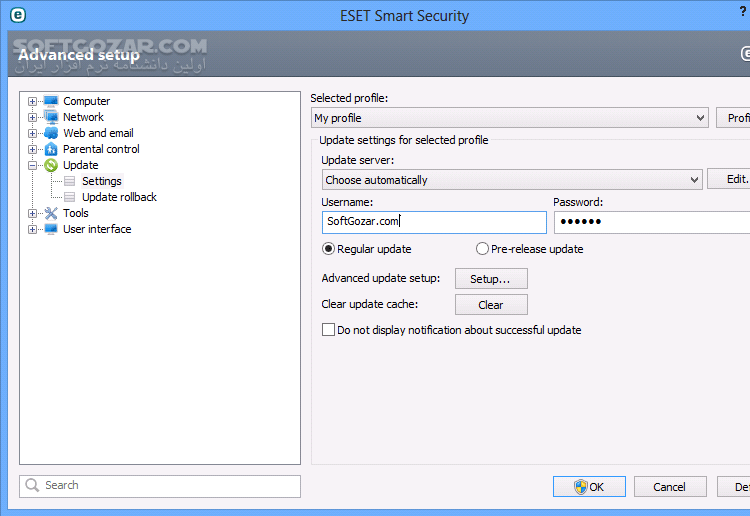Screen dimensions: 750x516
Task: Click the Clear update cache button
Action: pyautogui.click(x=491, y=305)
